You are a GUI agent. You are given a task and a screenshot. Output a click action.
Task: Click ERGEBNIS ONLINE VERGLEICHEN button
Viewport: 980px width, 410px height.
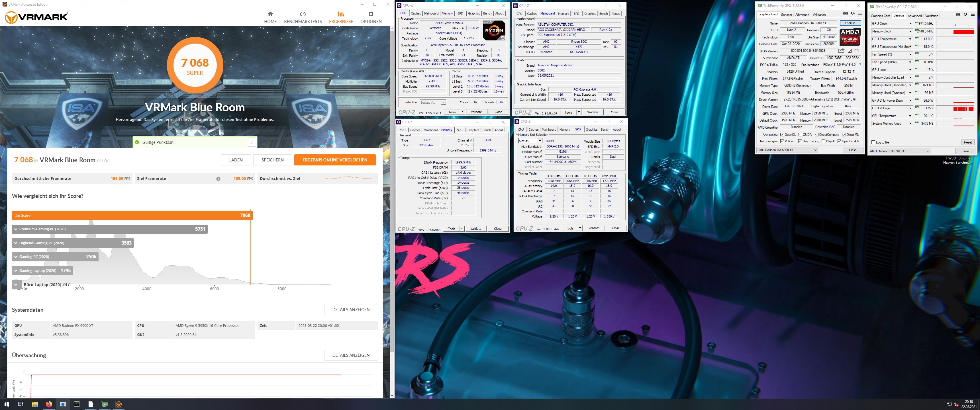[335, 160]
